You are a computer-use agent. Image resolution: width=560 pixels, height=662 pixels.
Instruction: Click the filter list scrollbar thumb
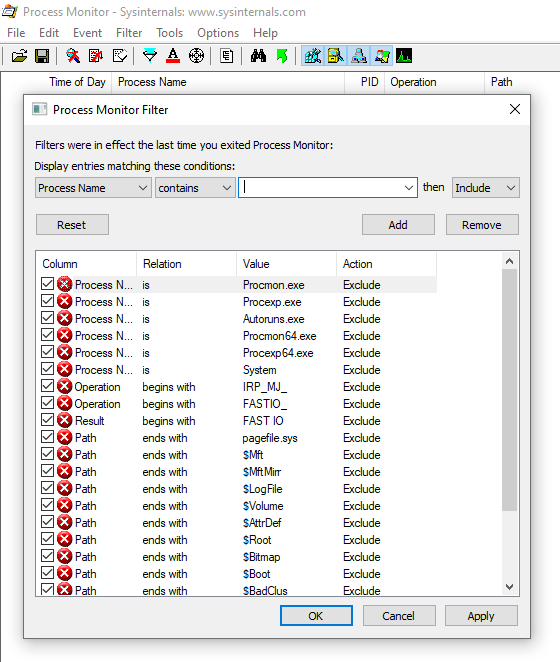(510, 390)
